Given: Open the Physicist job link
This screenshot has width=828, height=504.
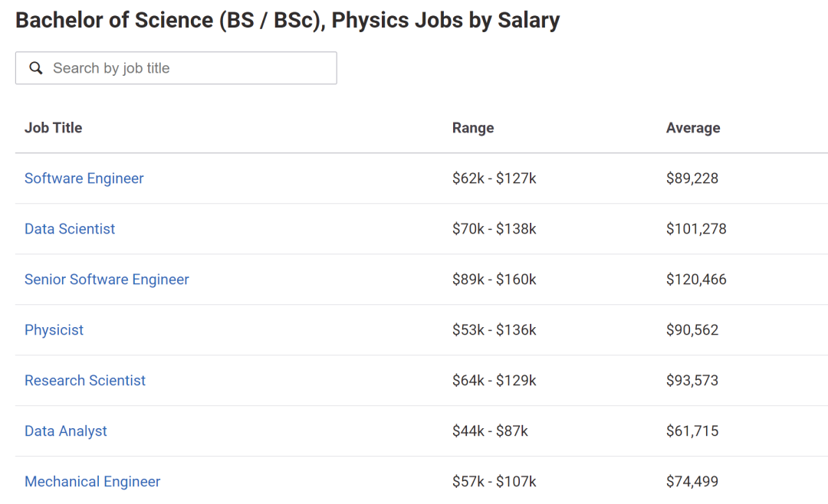Looking at the screenshot, I should click(54, 330).
